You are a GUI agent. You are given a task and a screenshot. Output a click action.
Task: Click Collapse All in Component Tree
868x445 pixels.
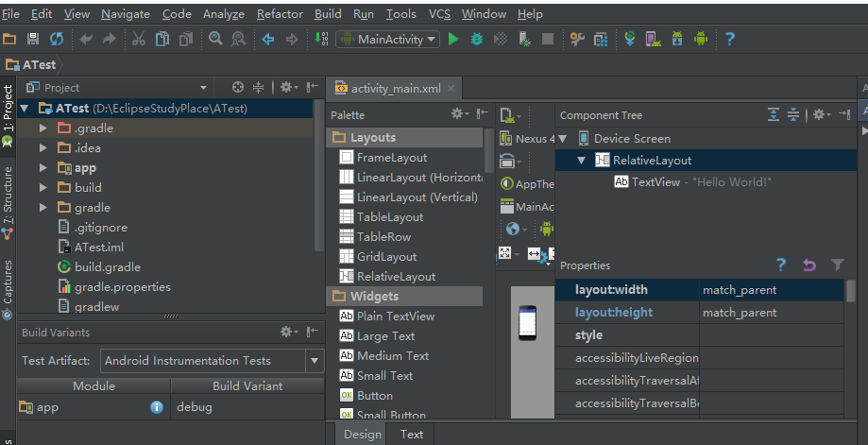793,114
